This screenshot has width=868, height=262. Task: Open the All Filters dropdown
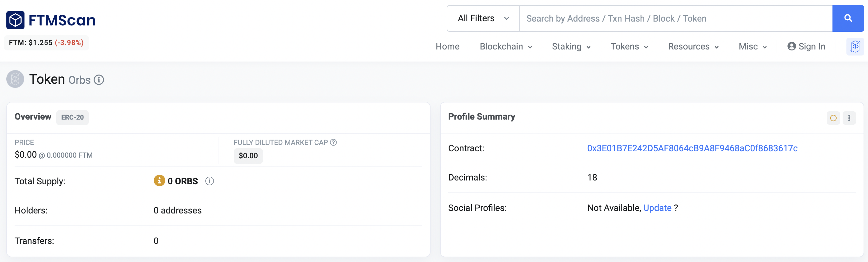pyautogui.click(x=483, y=18)
